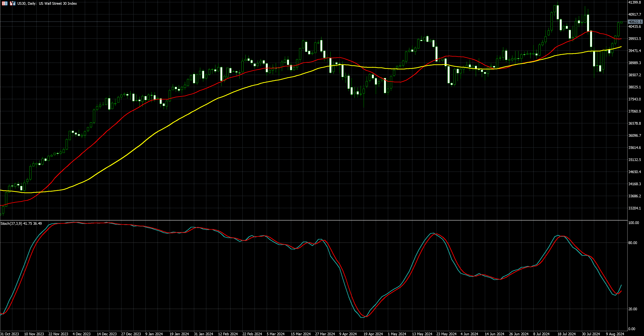The width and height of the screenshot is (644, 336).
Task: Click the 20.00 level on stochastic scale
Action: [x=632, y=309]
